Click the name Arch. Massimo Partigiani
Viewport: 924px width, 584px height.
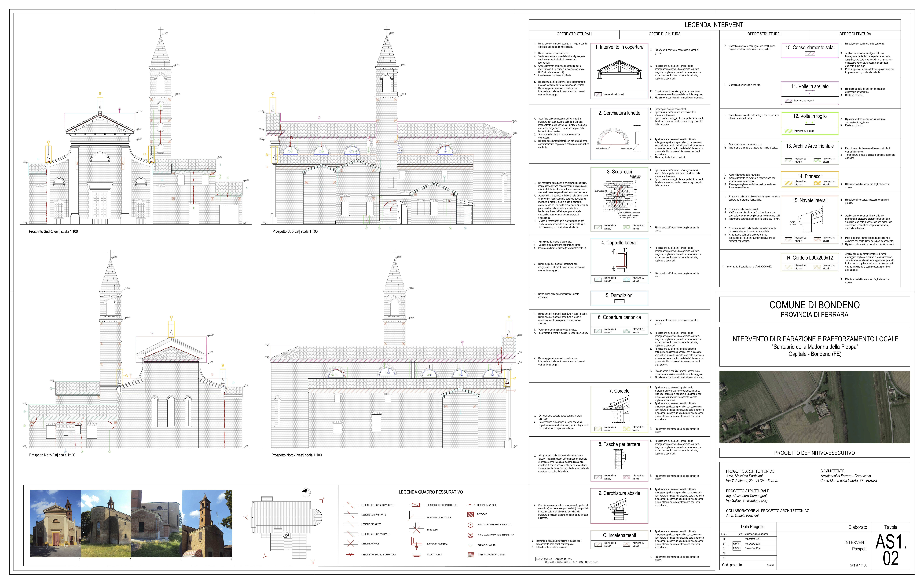(744, 476)
